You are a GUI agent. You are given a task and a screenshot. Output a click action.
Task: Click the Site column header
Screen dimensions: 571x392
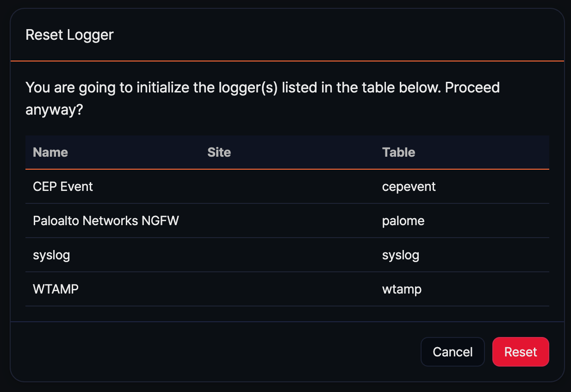click(x=219, y=153)
